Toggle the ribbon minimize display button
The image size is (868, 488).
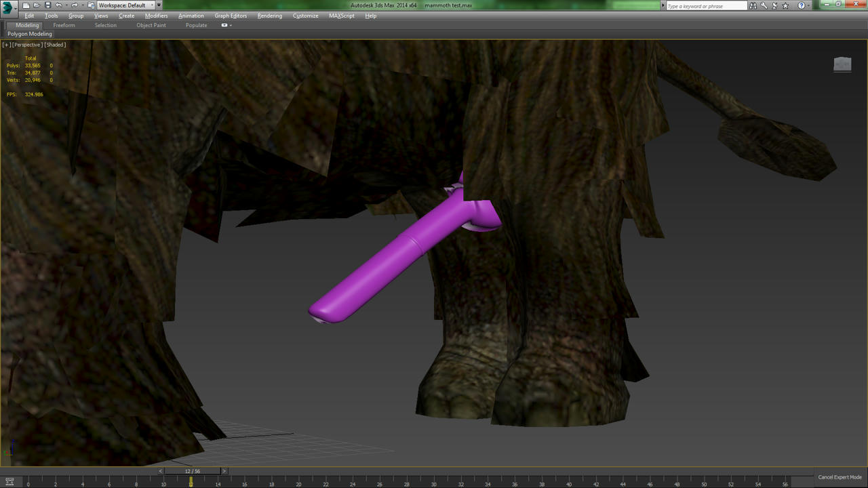pos(224,25)
